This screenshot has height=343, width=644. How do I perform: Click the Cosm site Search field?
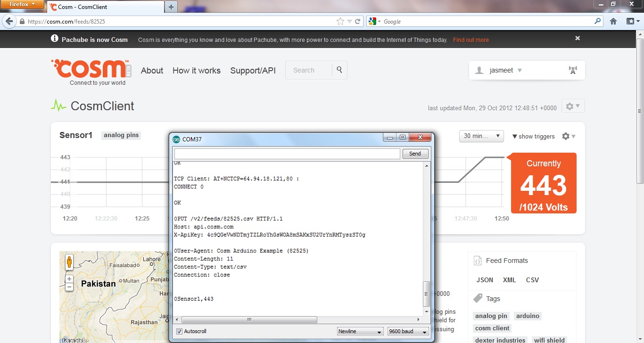pos(309,70)
